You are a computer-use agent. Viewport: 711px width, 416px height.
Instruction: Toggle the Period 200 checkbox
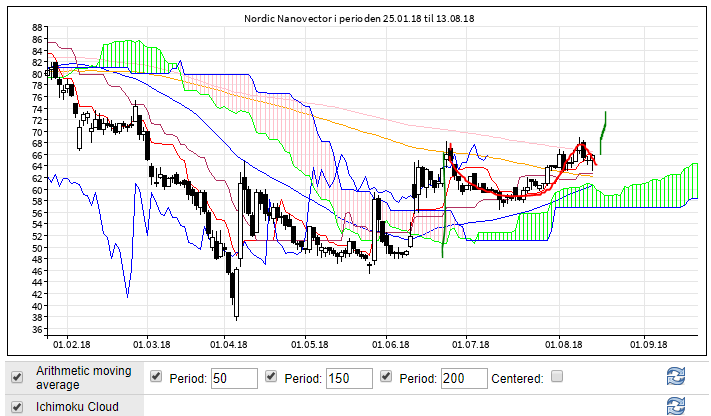click(x=386, y=376)
